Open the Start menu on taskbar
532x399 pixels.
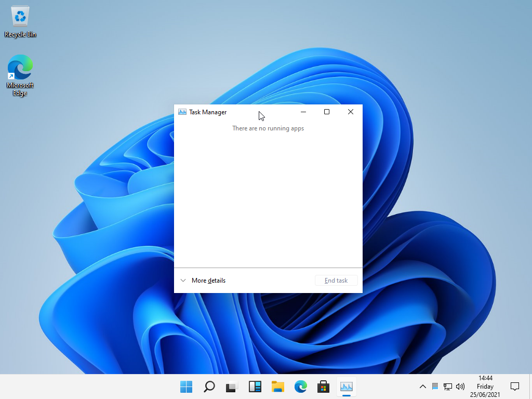186,387
